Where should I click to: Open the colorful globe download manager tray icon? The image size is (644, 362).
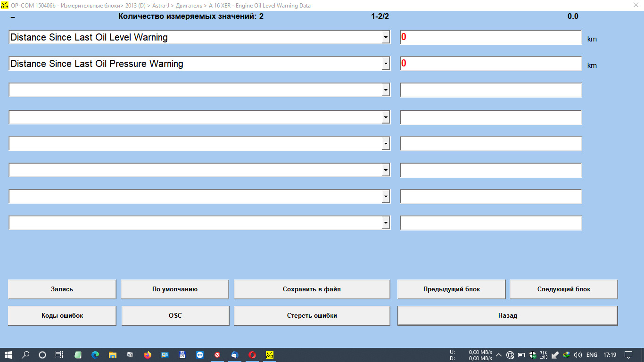[x=567, y=355]
